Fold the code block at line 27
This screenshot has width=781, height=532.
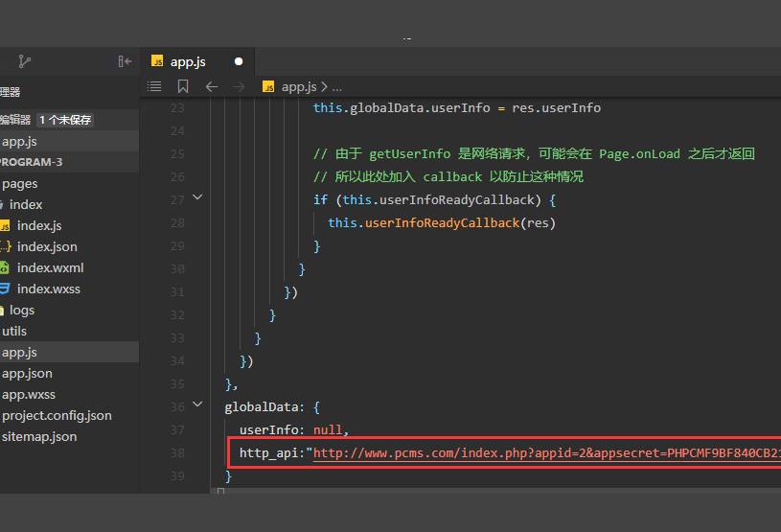(x=197, y=197)
